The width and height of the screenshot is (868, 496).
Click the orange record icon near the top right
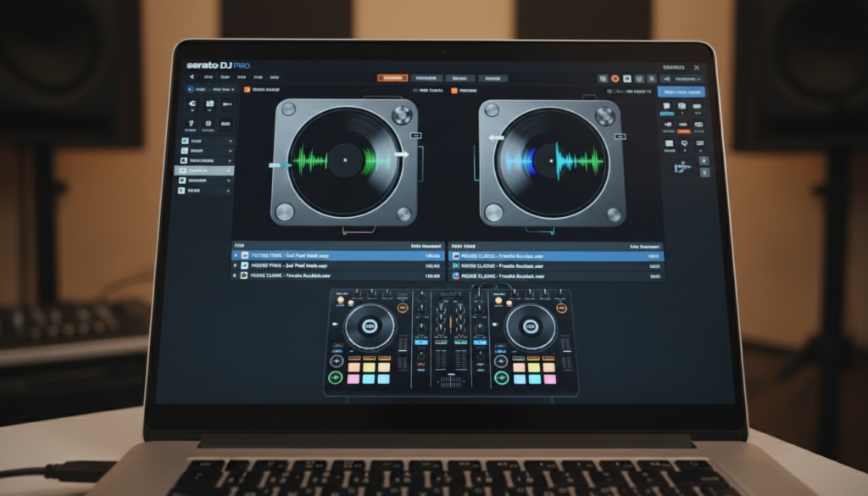pos(615,78)
